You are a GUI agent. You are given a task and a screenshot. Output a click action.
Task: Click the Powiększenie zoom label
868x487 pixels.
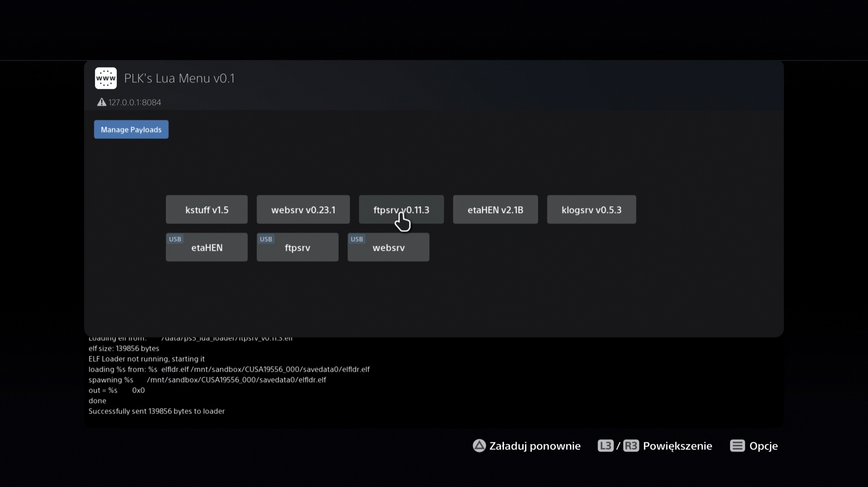pyautogui.click(x=677, y=446)
